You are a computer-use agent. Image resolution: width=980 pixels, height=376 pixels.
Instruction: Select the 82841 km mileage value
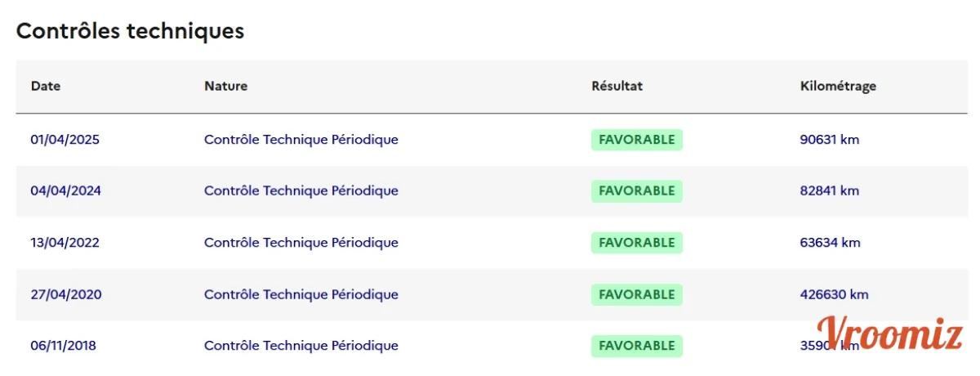830,191
